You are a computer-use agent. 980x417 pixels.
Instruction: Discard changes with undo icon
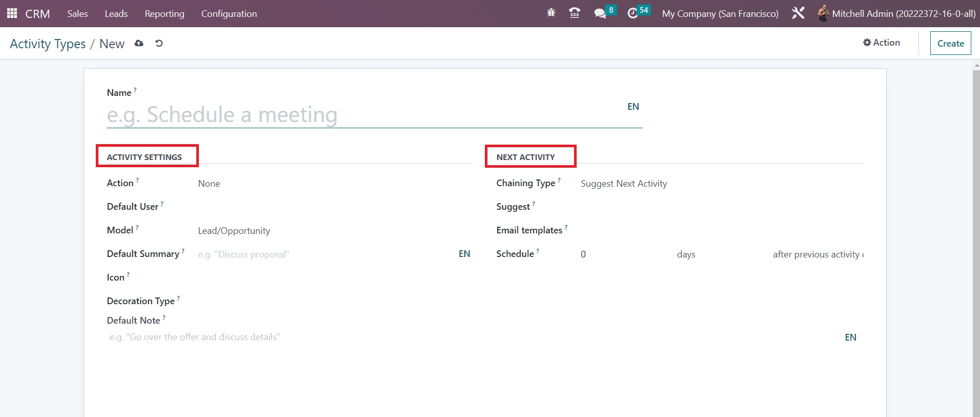tap(159, 44)
